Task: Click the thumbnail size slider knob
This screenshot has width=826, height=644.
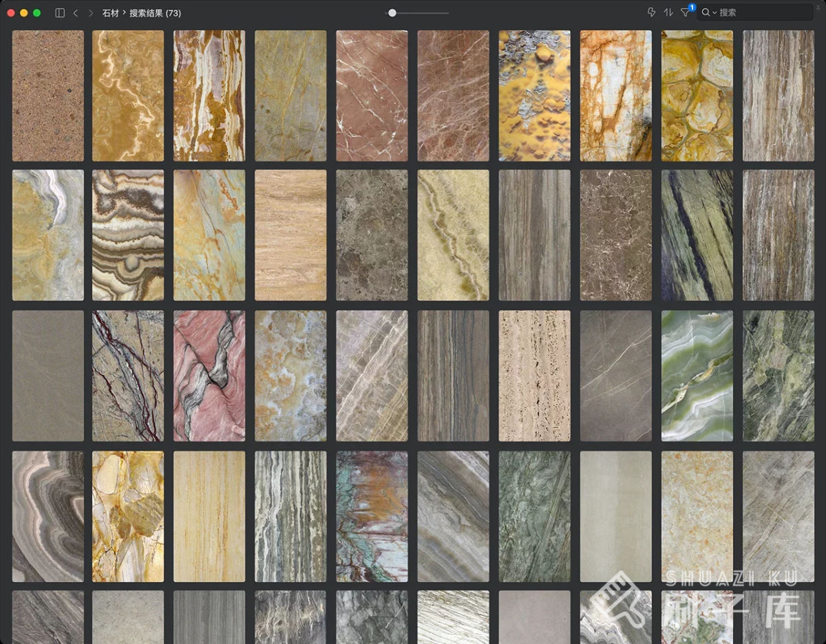Action: tap(392, 12)
